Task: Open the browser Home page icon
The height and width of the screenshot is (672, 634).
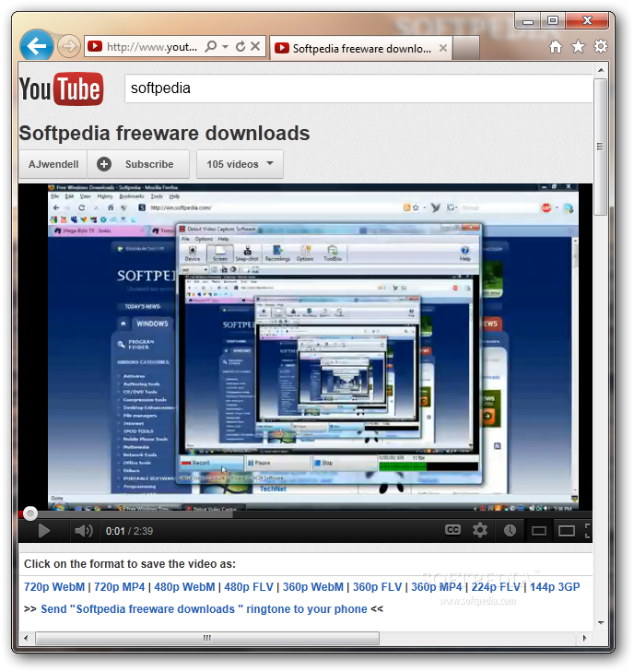Action: point(556,46)
